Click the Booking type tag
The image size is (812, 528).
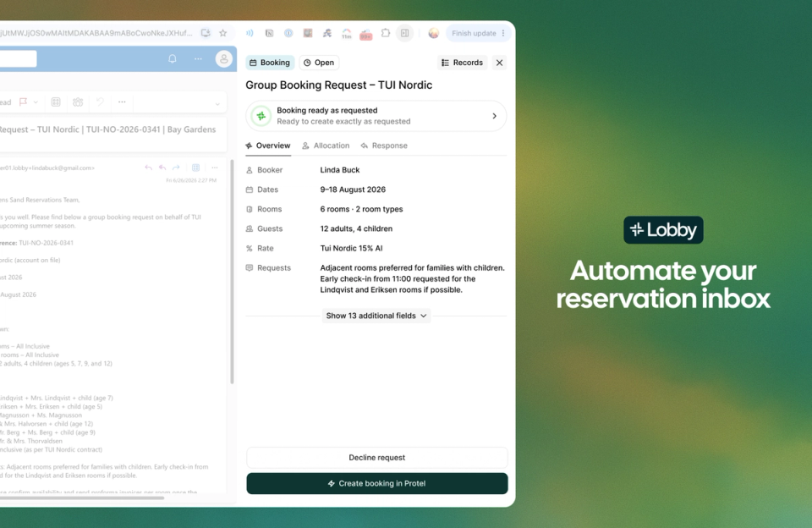(x=270, y=63)
